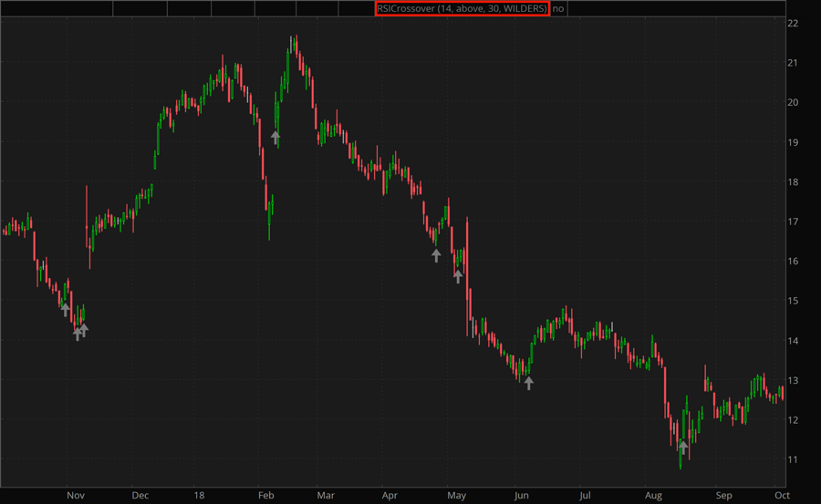821x504 pixels.
Task: Click the Mar label on time axis
Action: point(326,496)
